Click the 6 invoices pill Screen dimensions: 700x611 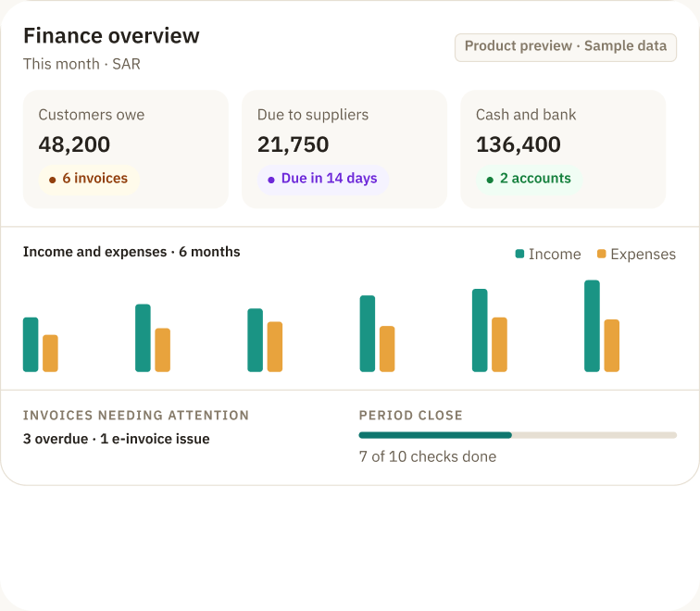(x=89, y=179)
